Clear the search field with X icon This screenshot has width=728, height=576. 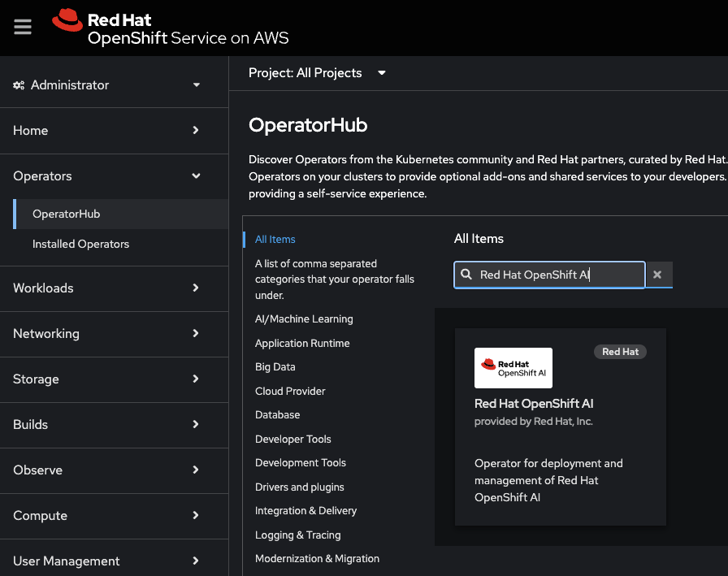pyautogui.click(x=657, y=275)
